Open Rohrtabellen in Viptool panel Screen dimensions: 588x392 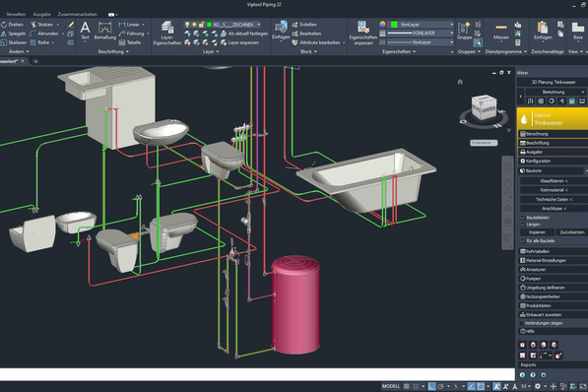[x=554, y=251]
